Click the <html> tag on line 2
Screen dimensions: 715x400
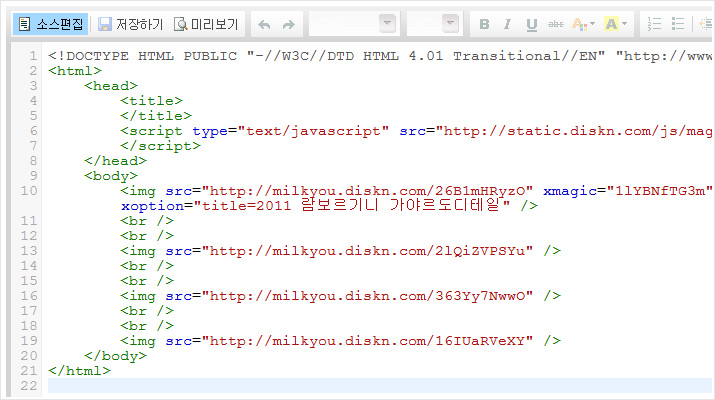coord(75,71)
